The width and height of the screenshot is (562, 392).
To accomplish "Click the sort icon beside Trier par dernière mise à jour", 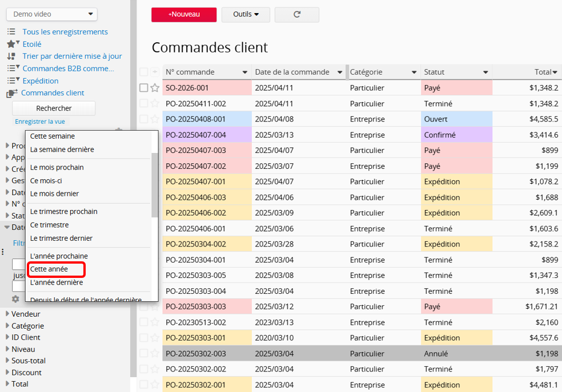I will coord(11,56).
